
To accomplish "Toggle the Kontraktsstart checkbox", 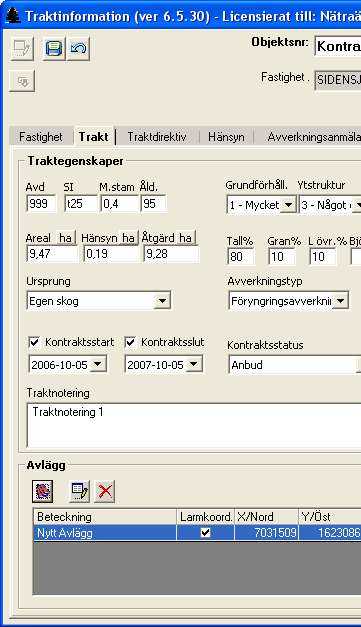I will pyautogui.click(x=34, y=342).
